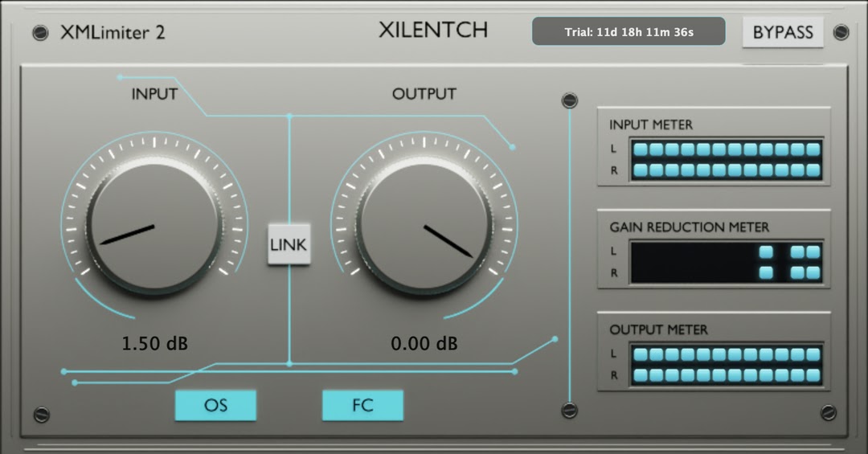Click the XMLimiter 2 title
Viewport: 868px width, 454px height.
click(113, 33)
